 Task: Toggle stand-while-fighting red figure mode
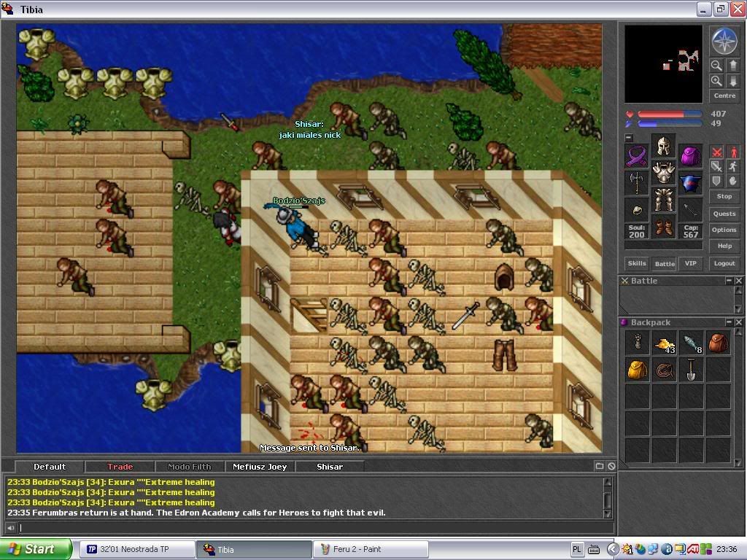[x=732, y=152]
